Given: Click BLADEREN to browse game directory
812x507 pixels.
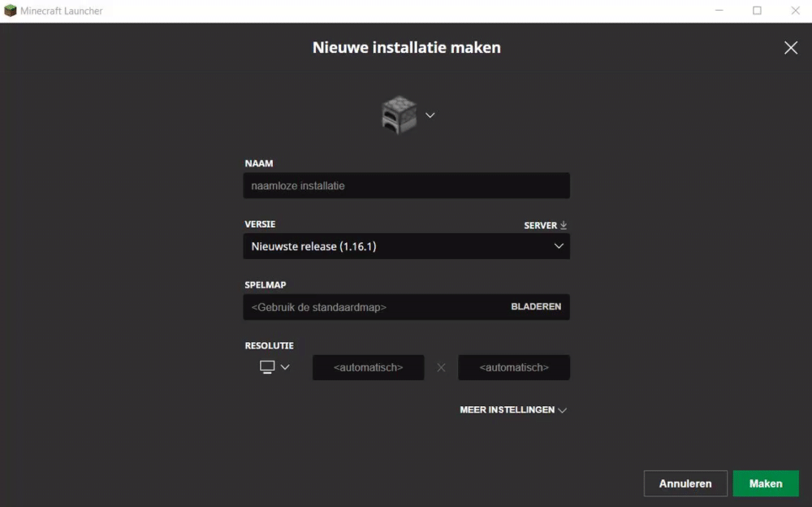Looking at the screenshot, I should click(536, 306).
